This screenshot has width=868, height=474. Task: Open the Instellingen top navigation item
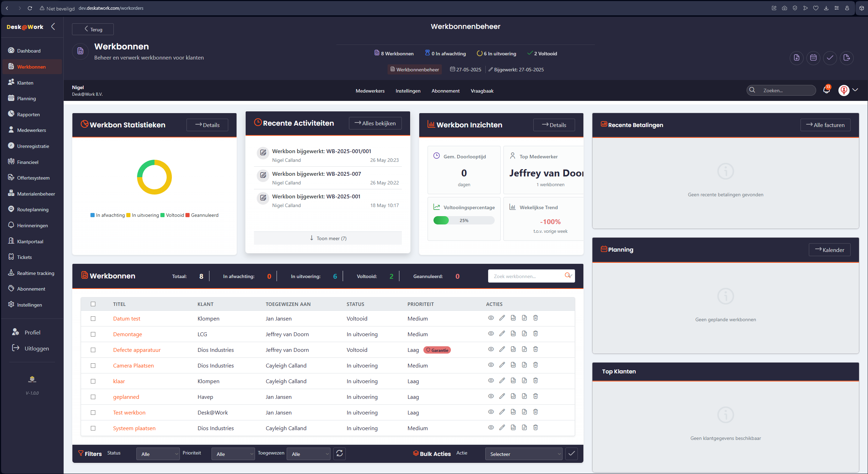tap(408, 91)
